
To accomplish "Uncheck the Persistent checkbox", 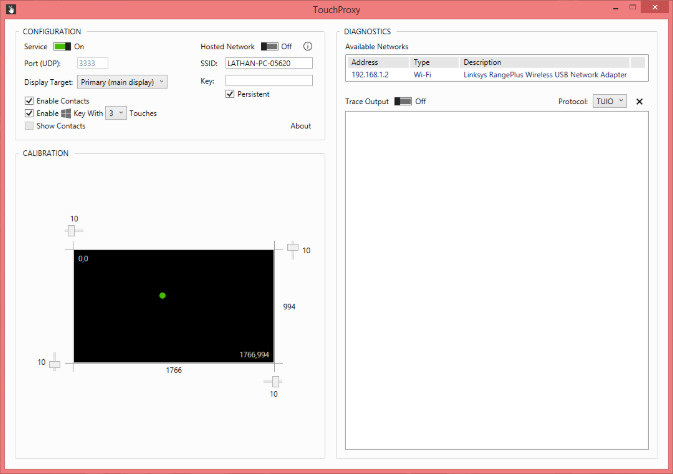I will (230, 94).
